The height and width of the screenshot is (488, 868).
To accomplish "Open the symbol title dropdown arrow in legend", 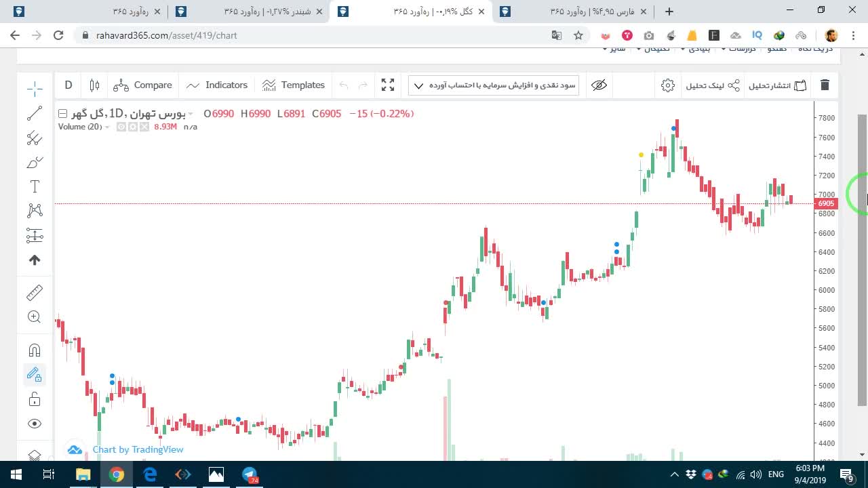I will click(x=191, y=115).
